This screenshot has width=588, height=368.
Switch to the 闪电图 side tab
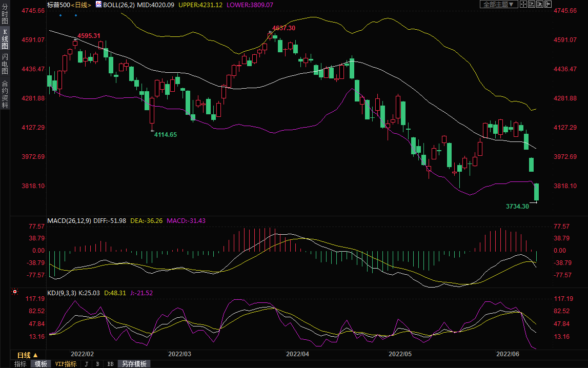[x=5, y=64]
